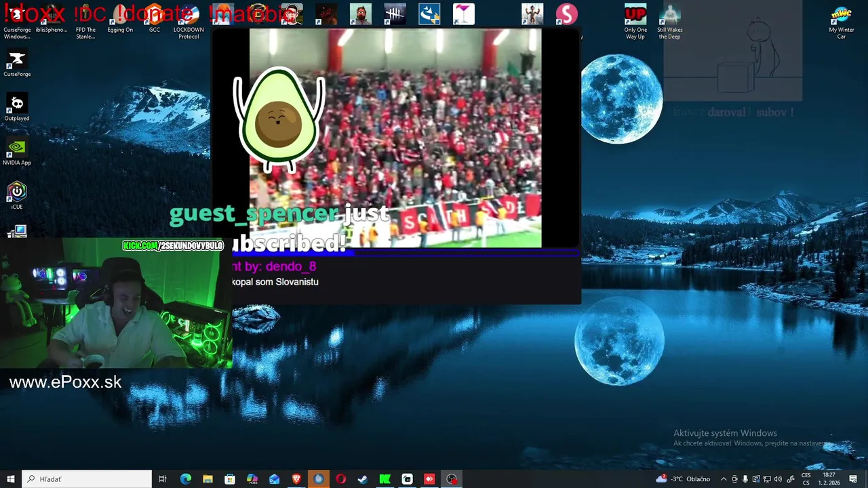
Task: Open the notification center icon
Action: pyautogui.click(x=854, y=479)
